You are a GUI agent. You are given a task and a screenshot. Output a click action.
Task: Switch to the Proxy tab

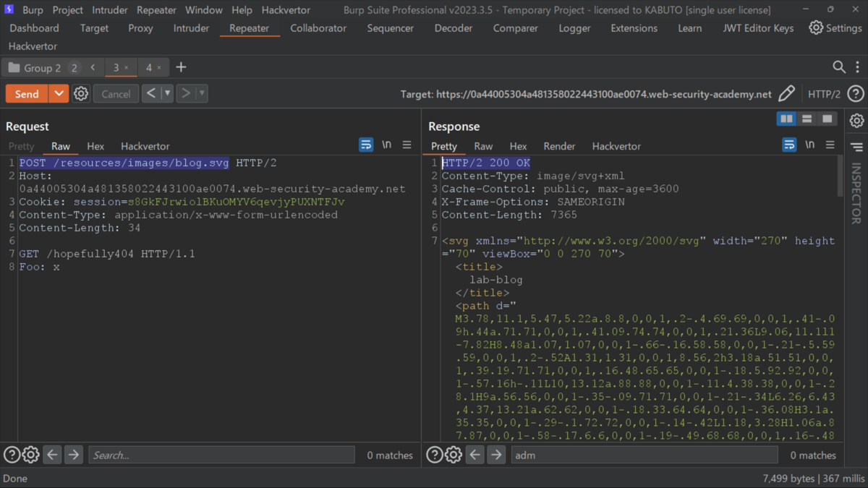[x=140, y=28]
